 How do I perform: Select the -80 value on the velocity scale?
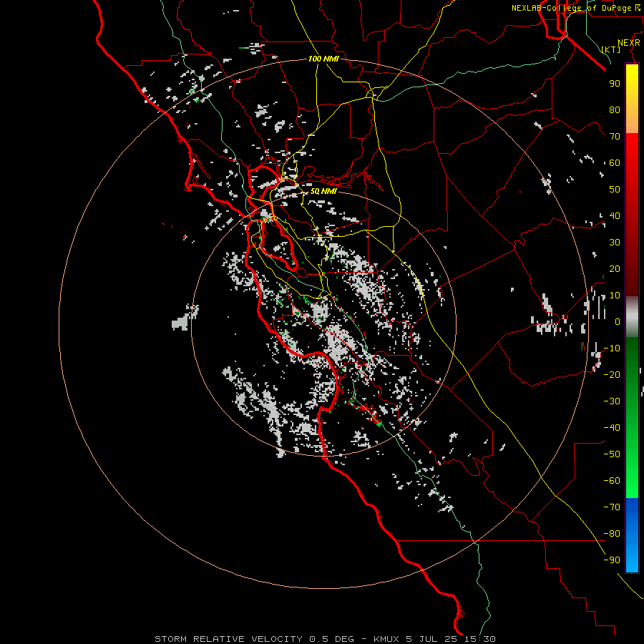612,534
